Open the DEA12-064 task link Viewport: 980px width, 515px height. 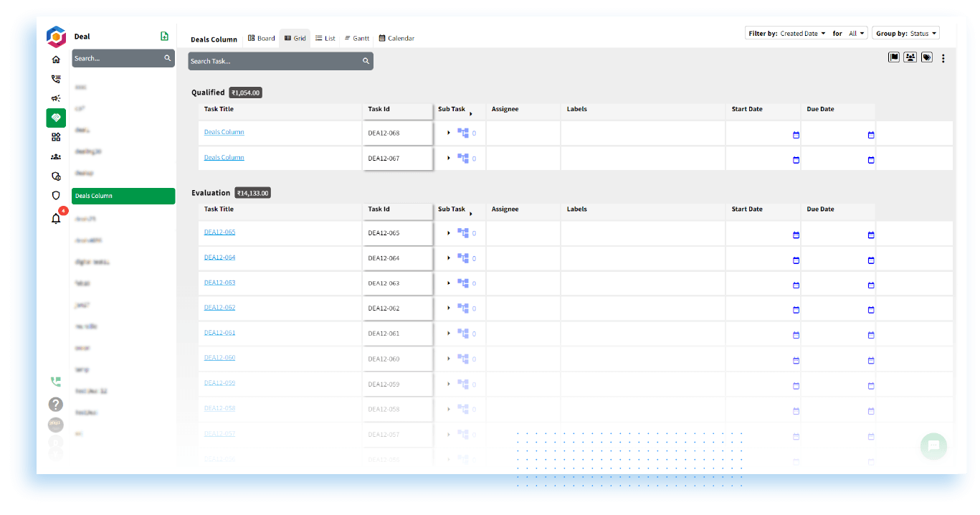(x=219, y=257)
